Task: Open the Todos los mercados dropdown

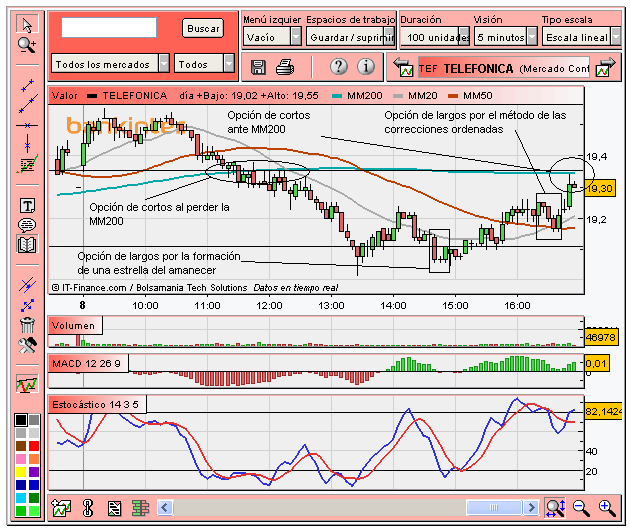Action: 110,63
